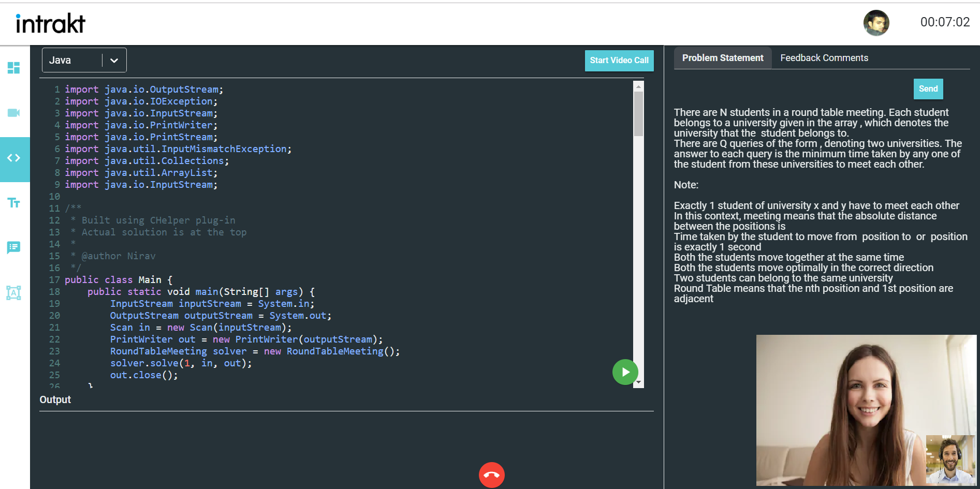Click the language dropdown chevron arrow

114,61
